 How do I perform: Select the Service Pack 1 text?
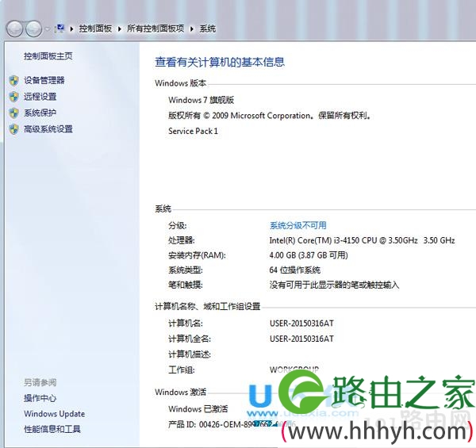pos(193,131)
